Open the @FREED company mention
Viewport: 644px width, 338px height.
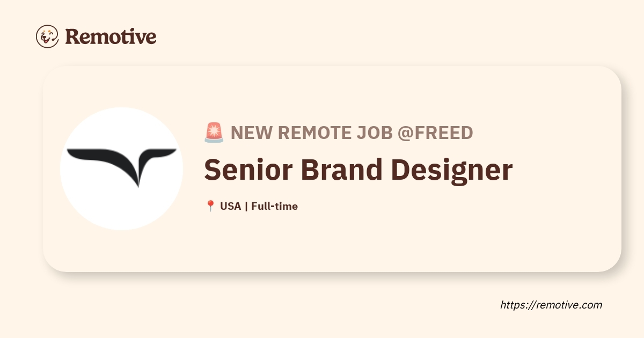pyautogui.click(x=435, y=133)
